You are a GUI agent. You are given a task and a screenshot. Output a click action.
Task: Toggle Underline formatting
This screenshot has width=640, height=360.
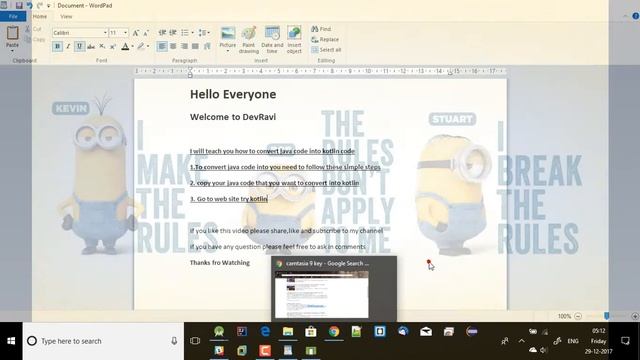click(80, 47)
